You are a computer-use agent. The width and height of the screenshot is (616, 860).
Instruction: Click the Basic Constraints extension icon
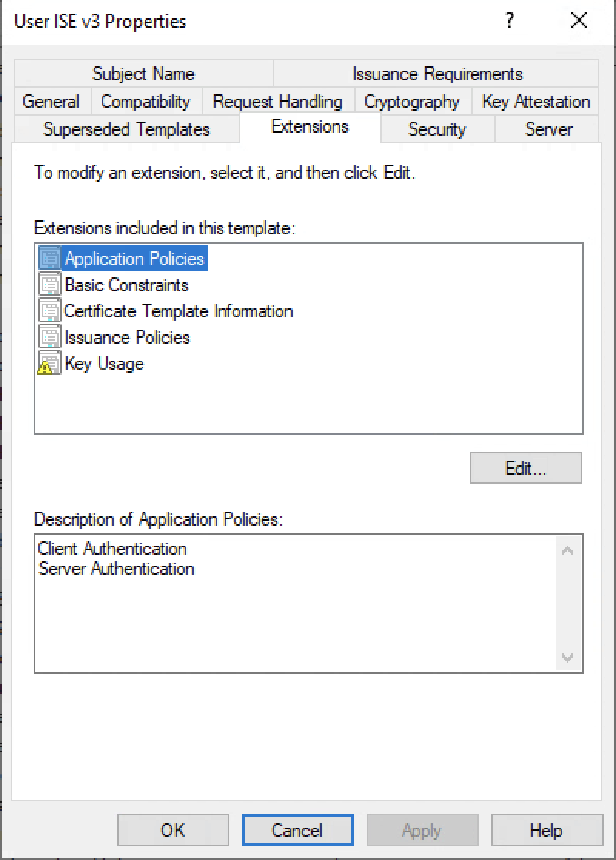(x=49, y=284)
